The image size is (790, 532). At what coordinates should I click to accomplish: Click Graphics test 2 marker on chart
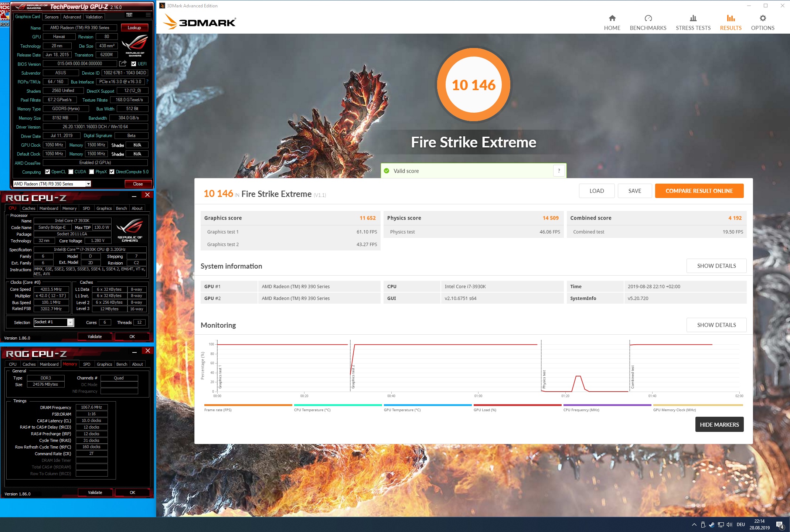click(353, 377)
